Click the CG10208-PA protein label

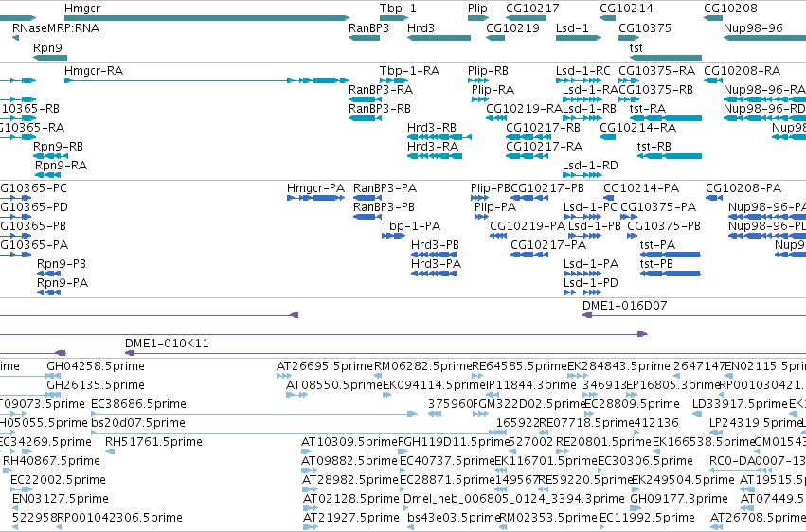(x=743, y=188)
